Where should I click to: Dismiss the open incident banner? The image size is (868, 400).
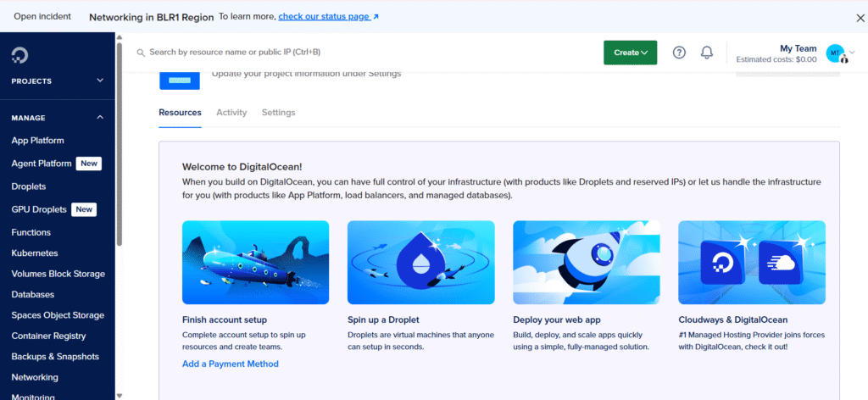pos(860,17)
